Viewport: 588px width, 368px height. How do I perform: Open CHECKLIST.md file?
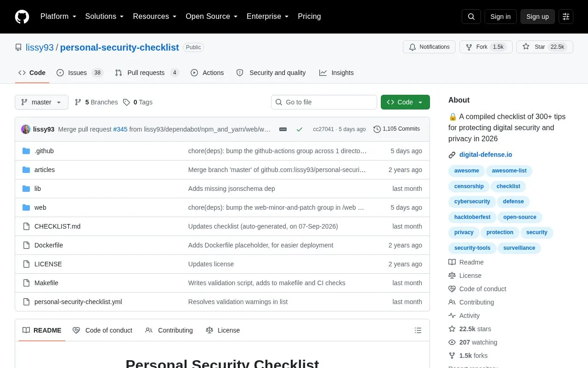[57, 226]
